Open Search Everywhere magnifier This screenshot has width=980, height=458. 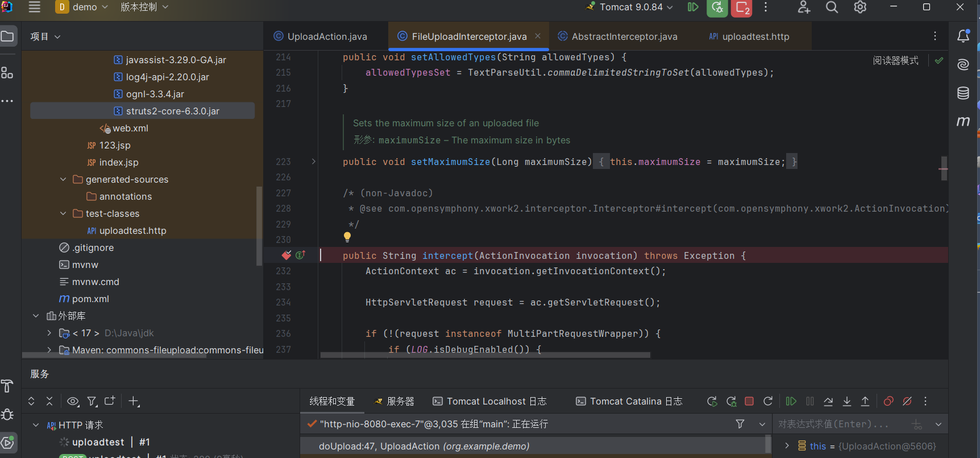coord(832,7)
